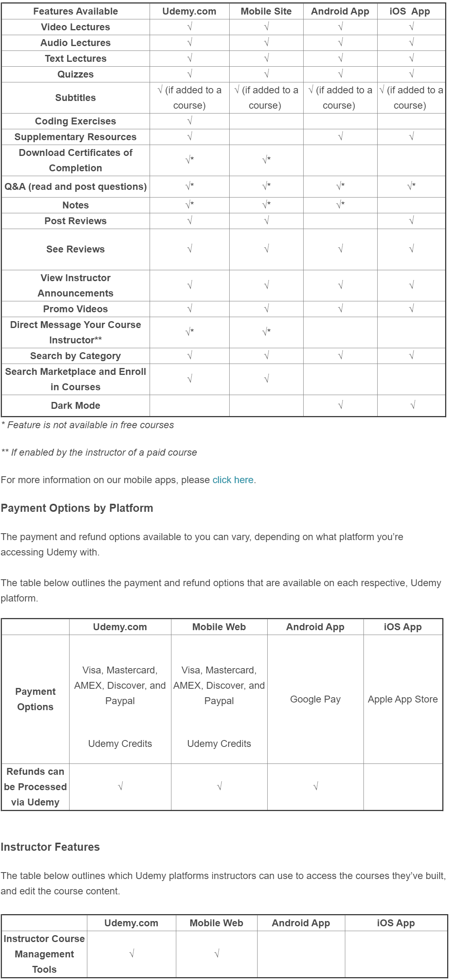Click the Notes checkmark in Android App column
450x980 pixels.
pos(340,205)
